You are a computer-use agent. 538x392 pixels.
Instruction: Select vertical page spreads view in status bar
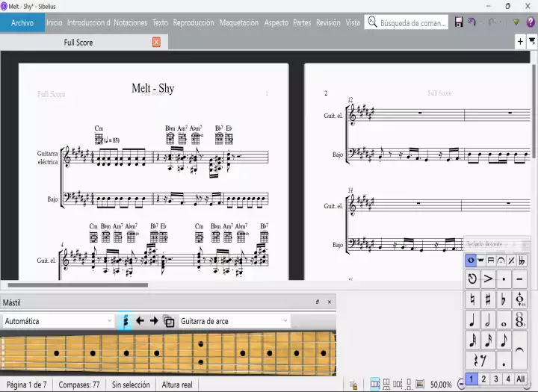[386, 384]
